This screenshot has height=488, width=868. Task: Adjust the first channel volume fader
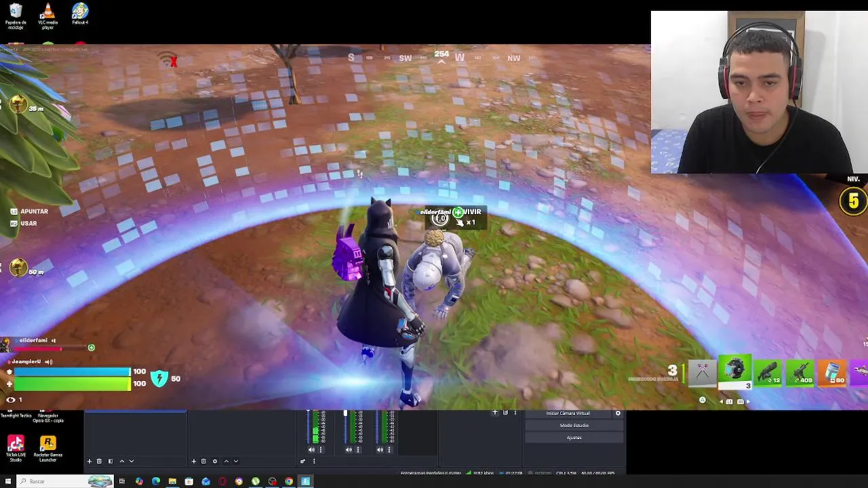coord(308,428)
